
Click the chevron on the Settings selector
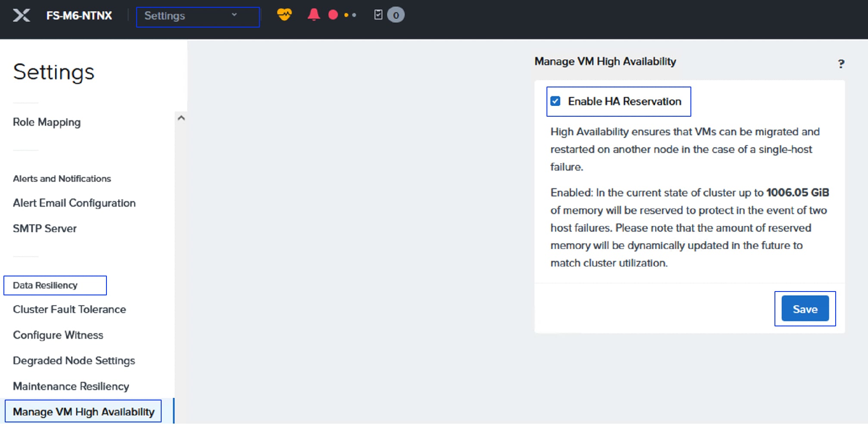pos(234,16)
